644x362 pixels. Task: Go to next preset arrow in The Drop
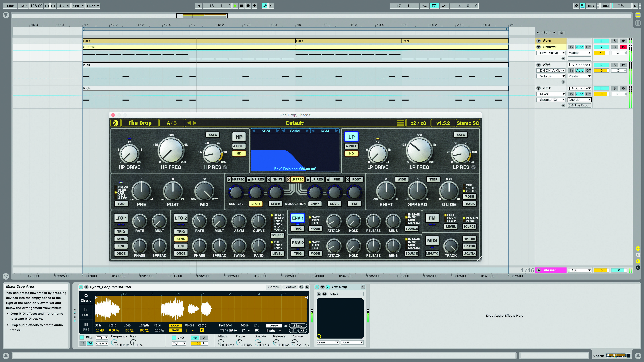coord(195,123)
